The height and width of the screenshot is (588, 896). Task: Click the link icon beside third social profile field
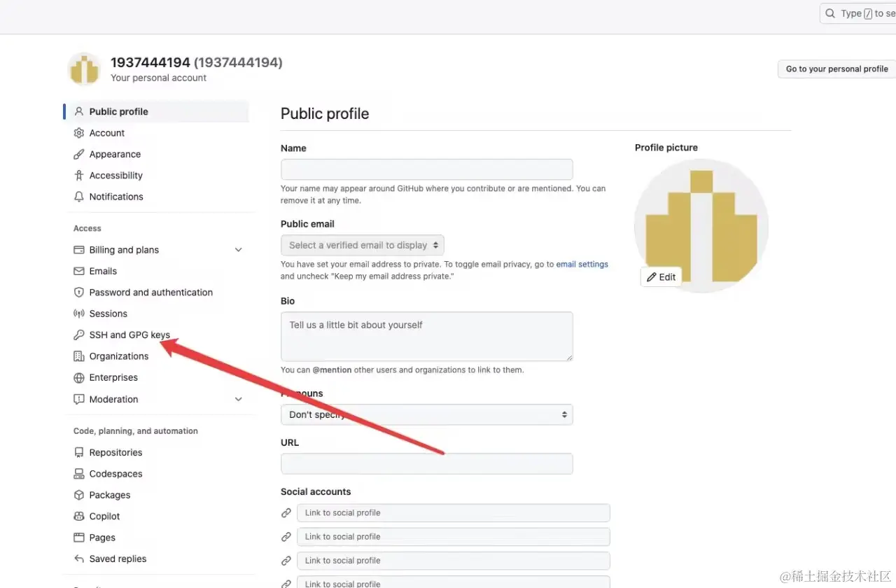286,560
